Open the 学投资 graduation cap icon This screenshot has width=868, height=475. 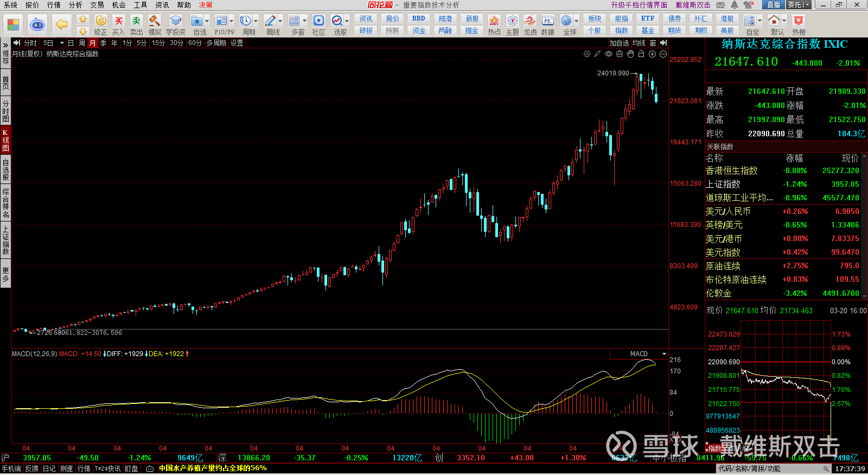tap(175, 21)
